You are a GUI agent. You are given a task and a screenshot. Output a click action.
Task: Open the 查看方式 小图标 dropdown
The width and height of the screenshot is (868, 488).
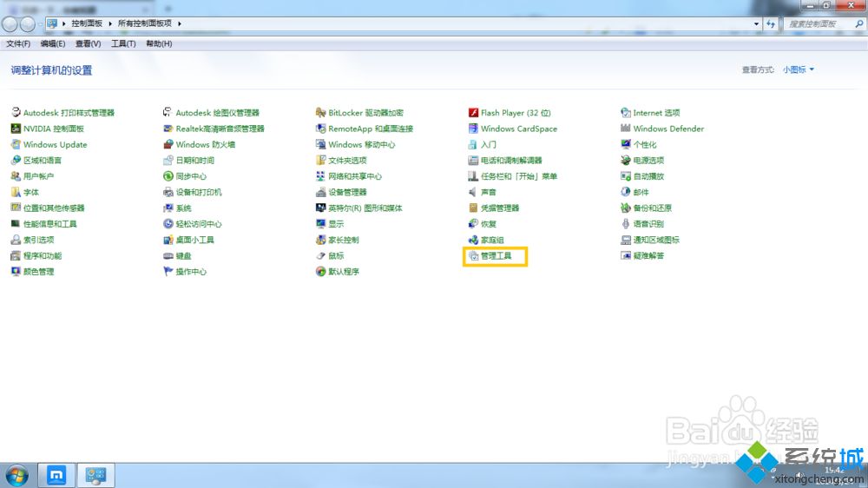point(799,69)
